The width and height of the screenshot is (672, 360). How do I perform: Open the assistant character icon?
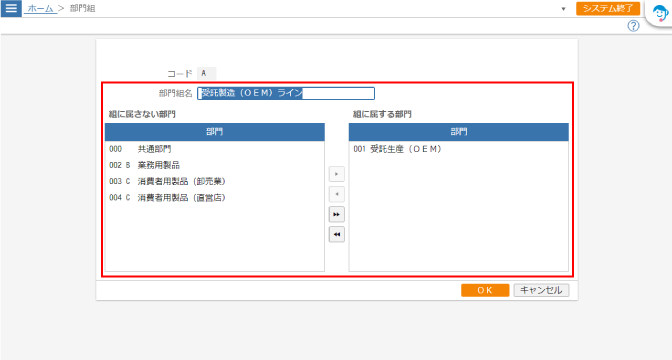tap(660, 14)
